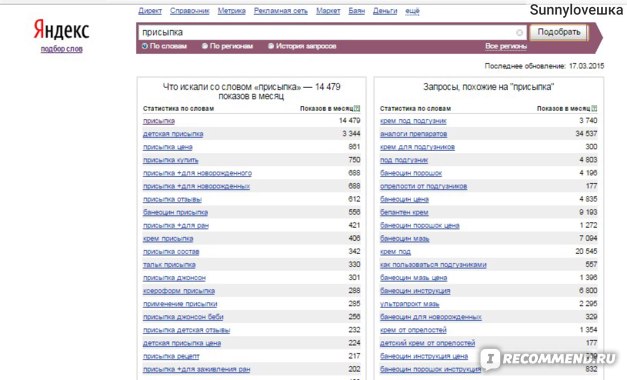Expand the ещё menu in top navigation

point(412,11)
